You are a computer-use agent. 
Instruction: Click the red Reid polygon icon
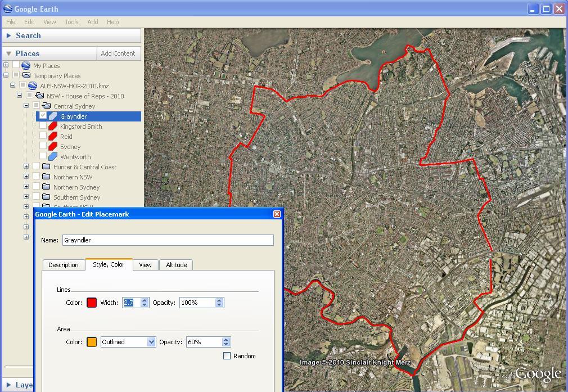53,136
